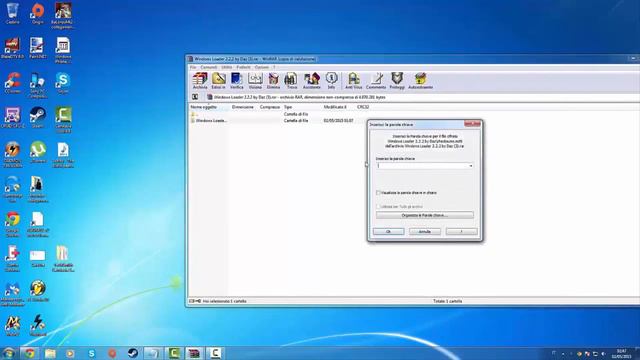Click the Trova toolbar icon
The image size is (640, 360).
click(291, 81)
